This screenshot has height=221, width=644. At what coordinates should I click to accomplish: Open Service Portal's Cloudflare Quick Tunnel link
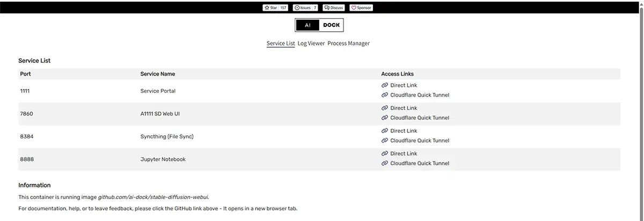(x=420, y=95)
